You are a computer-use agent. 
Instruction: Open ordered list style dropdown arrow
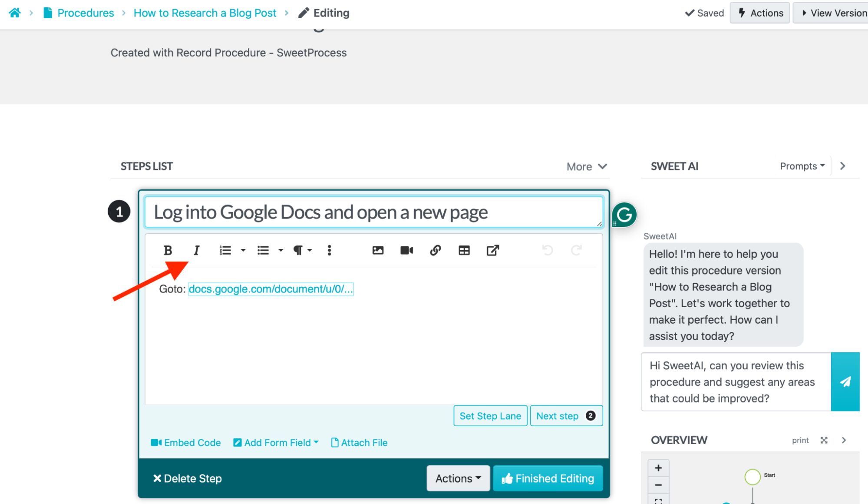(x=243, y=250)
